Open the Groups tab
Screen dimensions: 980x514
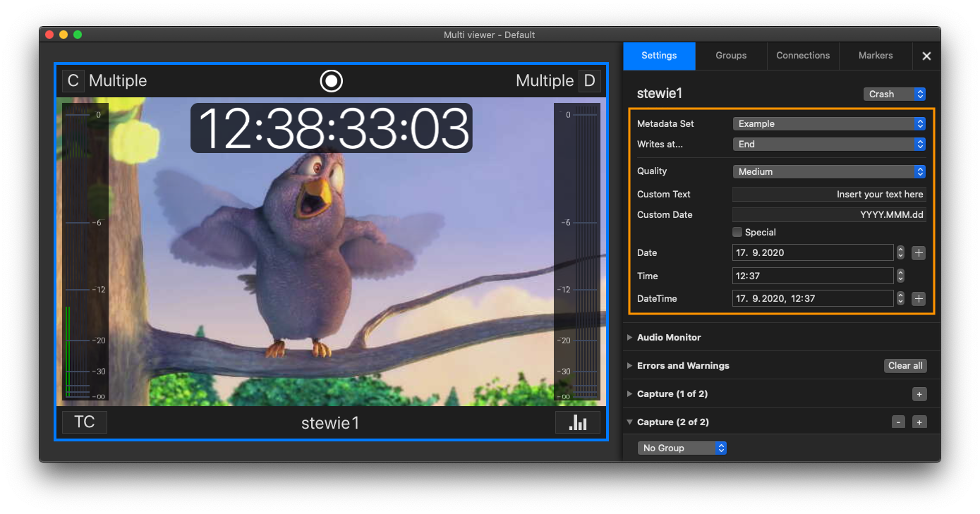point(731,56)
